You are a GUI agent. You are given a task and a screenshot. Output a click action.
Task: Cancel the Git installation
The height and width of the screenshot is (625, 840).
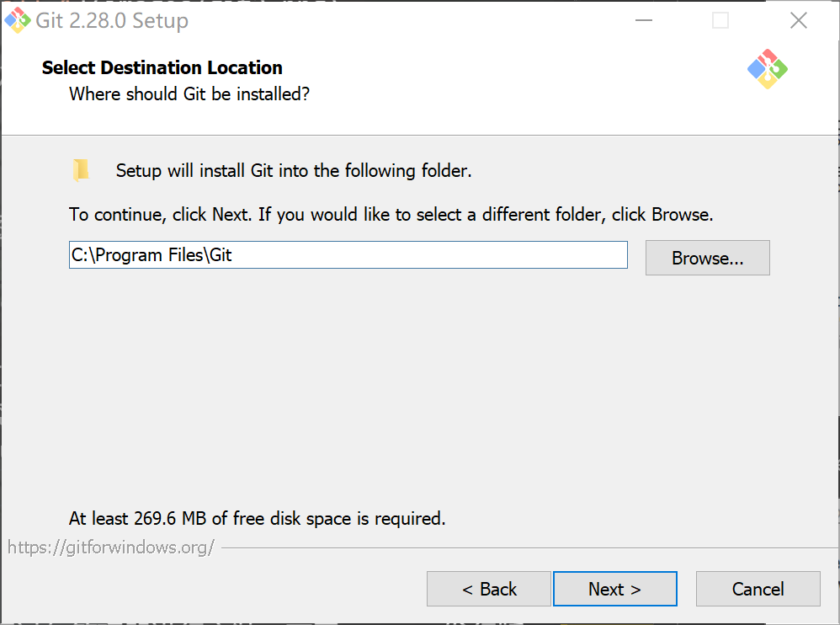click(x=757, y=589)
